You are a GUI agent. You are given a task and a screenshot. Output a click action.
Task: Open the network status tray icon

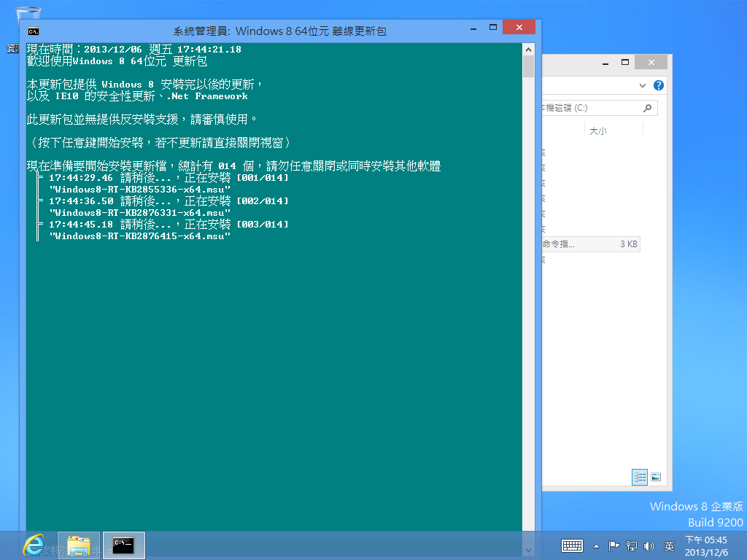tap(632, 545)
